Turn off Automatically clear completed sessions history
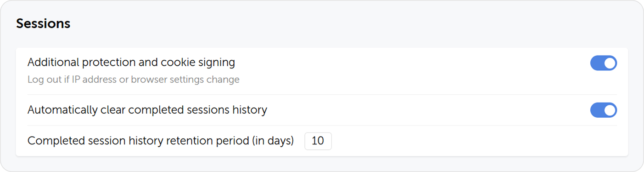Viewport: 644px width, 172px height. click(603, 110)
